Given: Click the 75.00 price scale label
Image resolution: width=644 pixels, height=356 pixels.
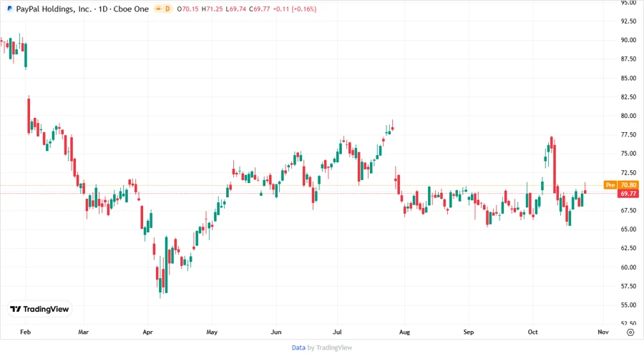Looking at the screenshot, I should point(628,154).
